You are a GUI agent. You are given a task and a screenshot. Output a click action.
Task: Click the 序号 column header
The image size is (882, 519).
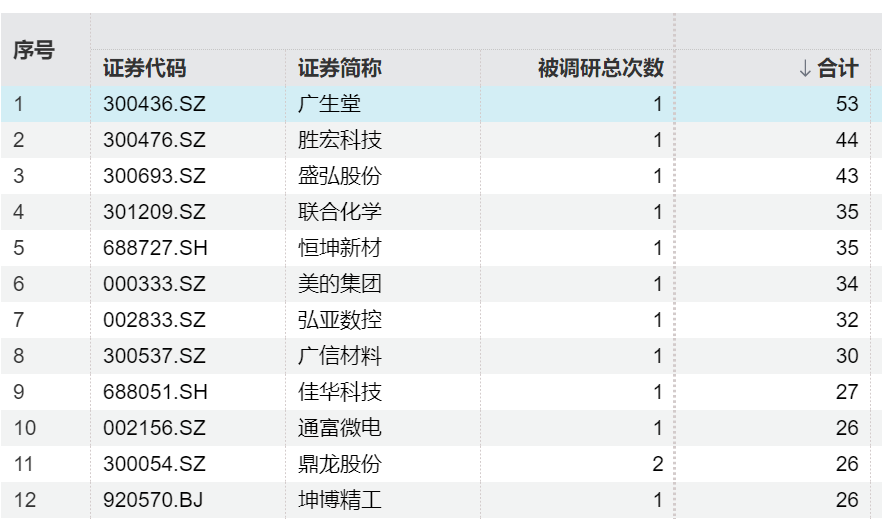tap(34, 50)
